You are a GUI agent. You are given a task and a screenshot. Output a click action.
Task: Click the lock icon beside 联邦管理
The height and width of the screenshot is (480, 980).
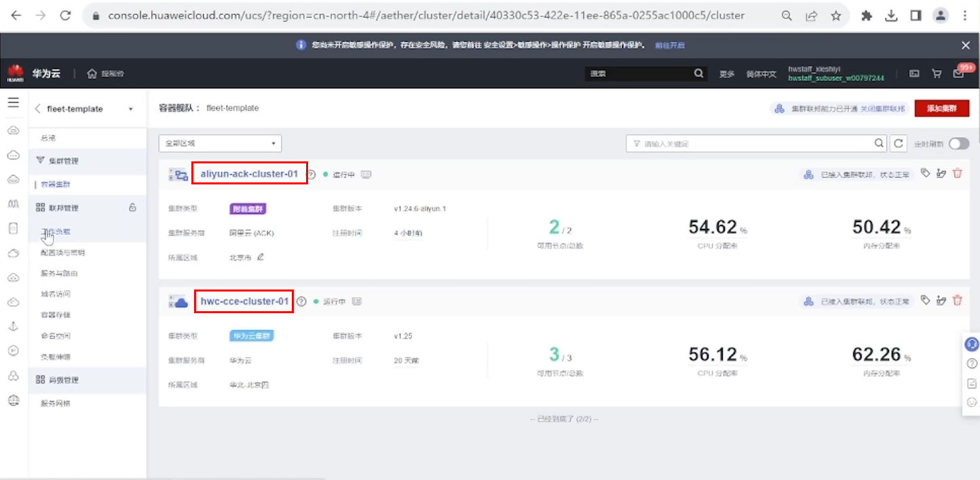(x=132, y=207)
